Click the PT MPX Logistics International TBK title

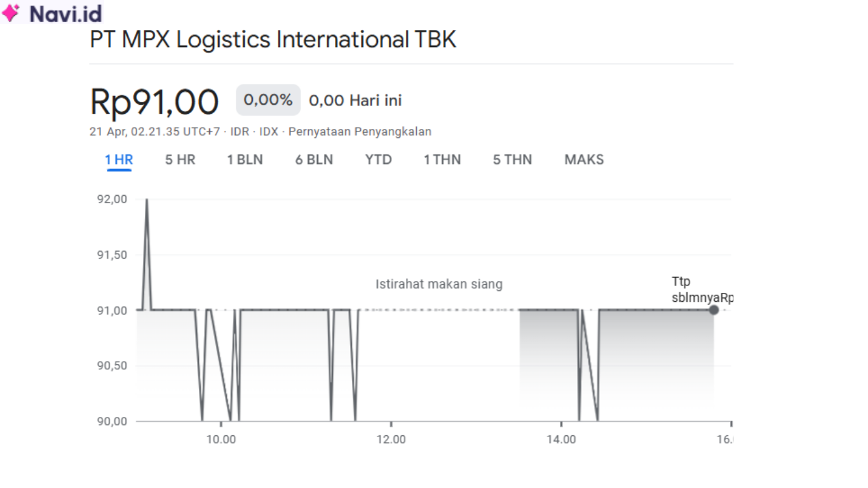coord(273,40)
